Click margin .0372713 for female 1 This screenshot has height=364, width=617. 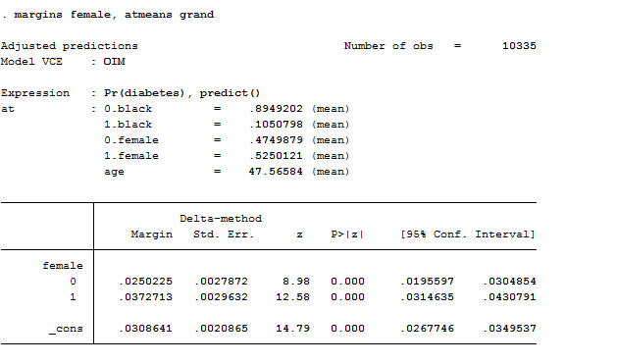click(x=145, y=297)
